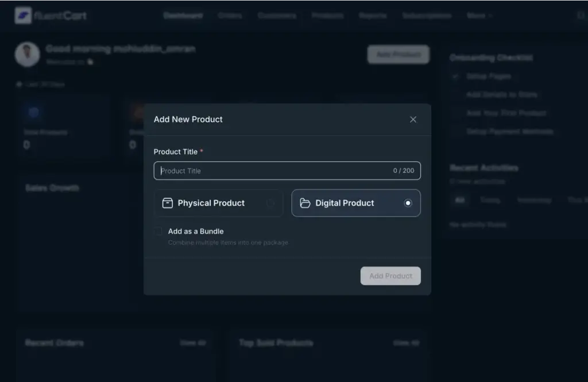Select the Physical Product radio button
Screen dimensions: 588x382
pyautogui.click(x=270, y=203)
